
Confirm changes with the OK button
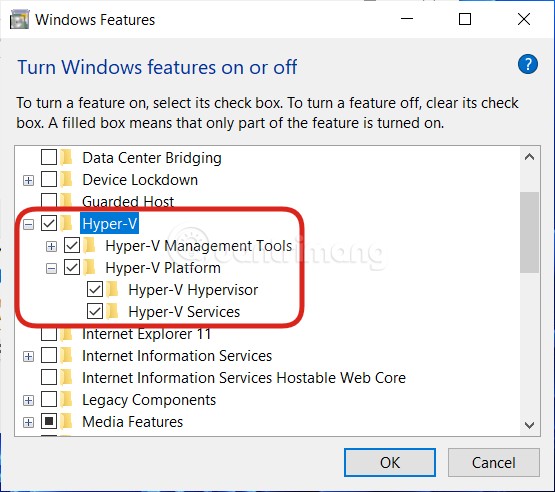(x=390, y=463)
